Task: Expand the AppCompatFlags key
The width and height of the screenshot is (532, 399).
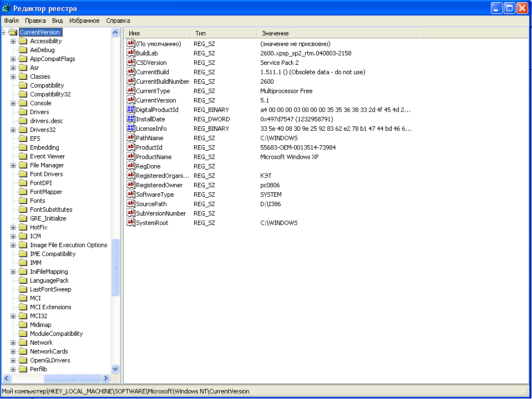Action: click(13, 59)
